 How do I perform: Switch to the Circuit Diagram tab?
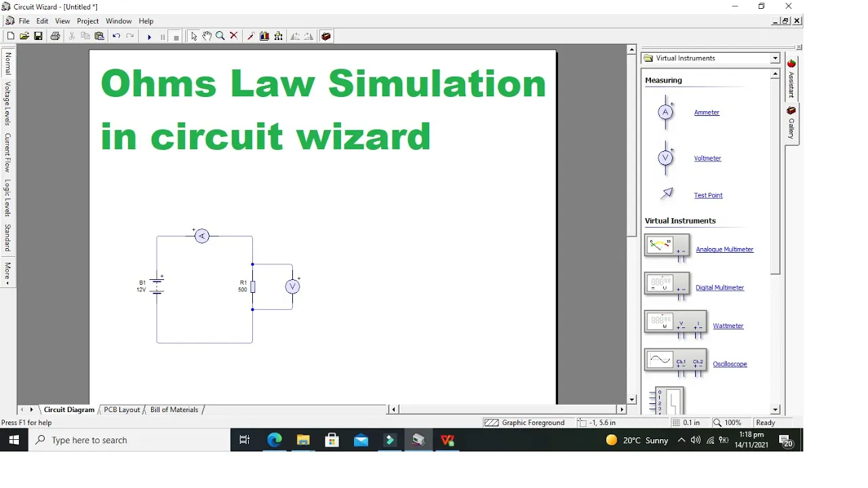click(69, 409)
